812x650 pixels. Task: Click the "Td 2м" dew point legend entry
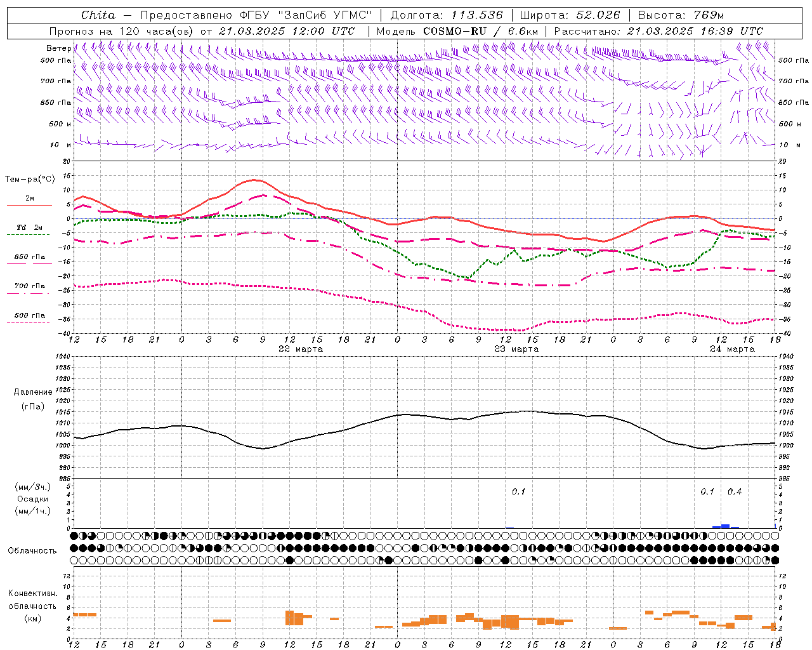pyautogui.click(x=30, y=227)
